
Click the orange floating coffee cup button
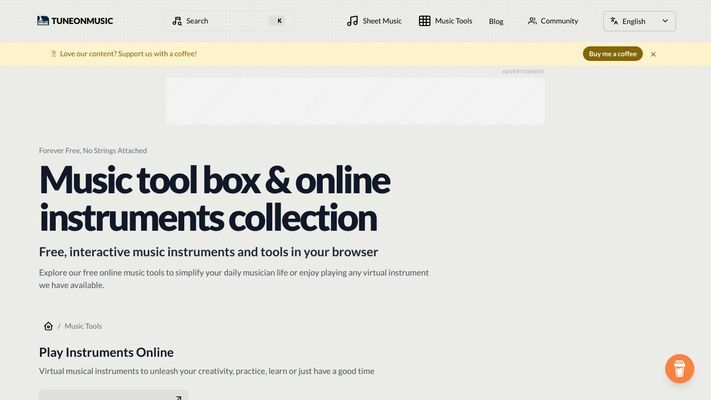pyautogui.click(x=679, y=368)
